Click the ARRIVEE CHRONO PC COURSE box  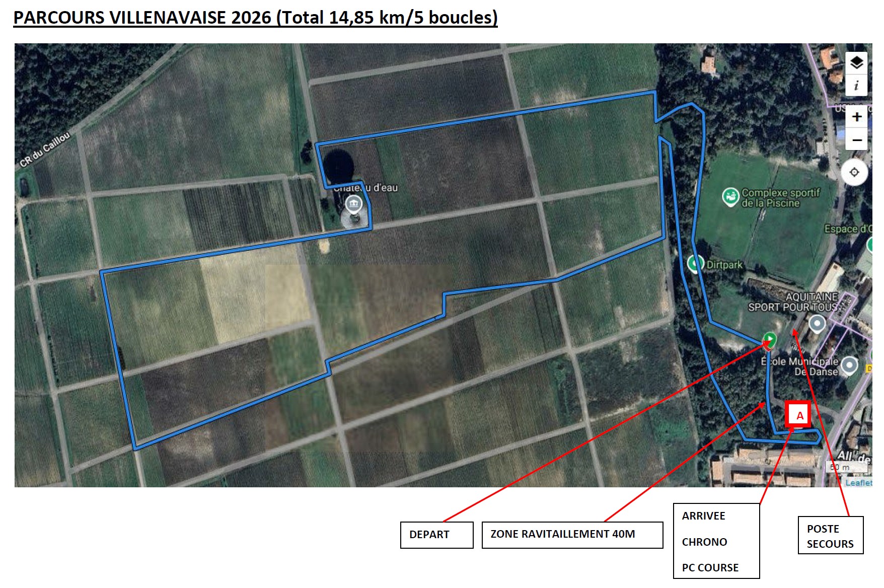coord(716,542)
